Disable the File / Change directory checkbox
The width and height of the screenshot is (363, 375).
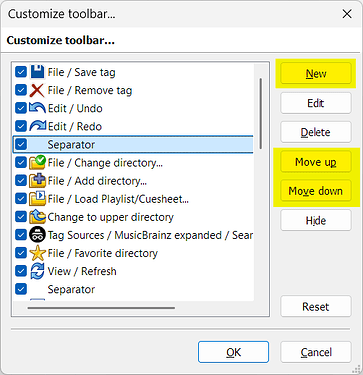click(21, 162)
